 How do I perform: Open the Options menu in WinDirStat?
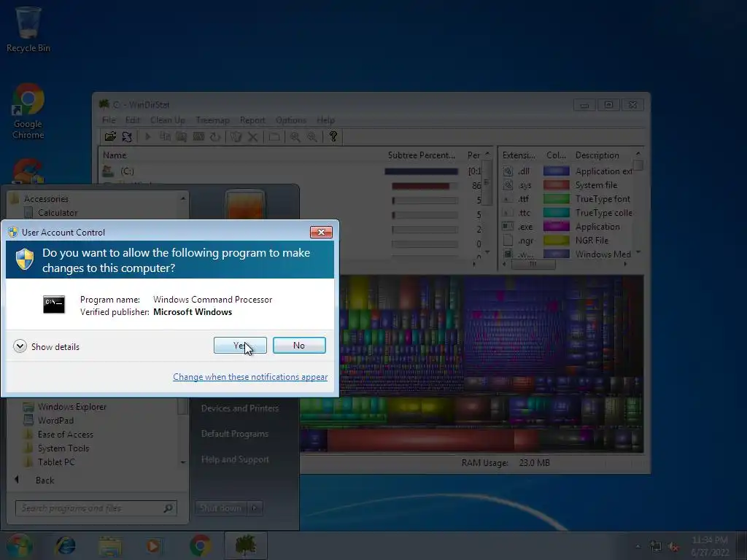[x=290, y=120]
